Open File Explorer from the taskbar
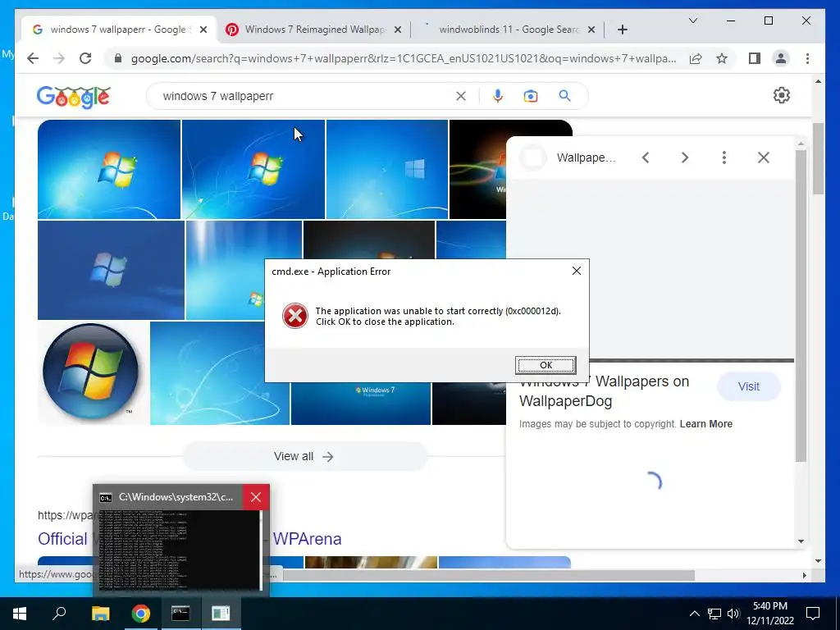This screenshot has height=630, width=840. pos(100,614)
